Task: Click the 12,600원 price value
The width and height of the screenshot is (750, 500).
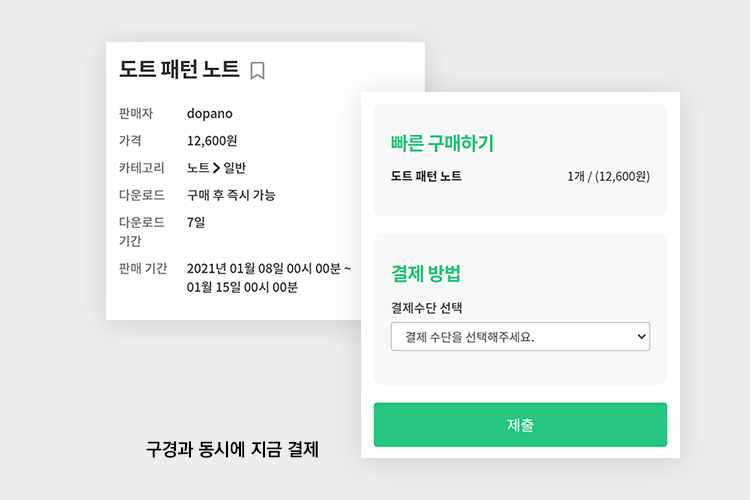Action: (212, 141)
